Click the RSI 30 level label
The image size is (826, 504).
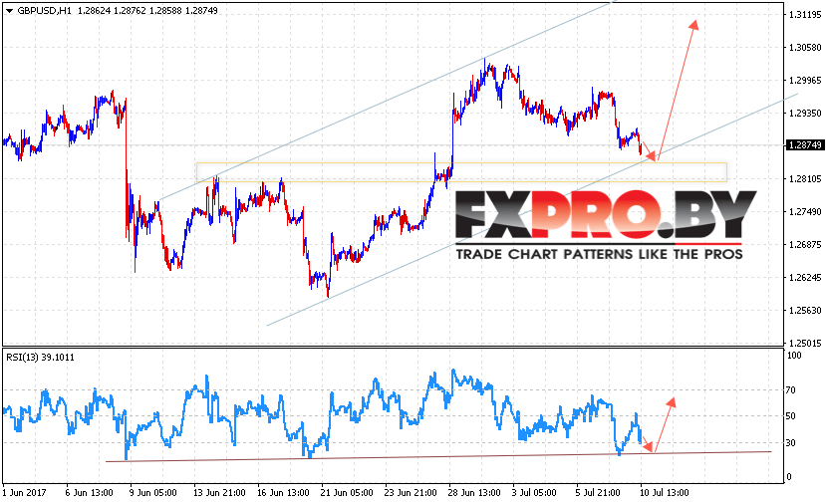click(791, 443)
